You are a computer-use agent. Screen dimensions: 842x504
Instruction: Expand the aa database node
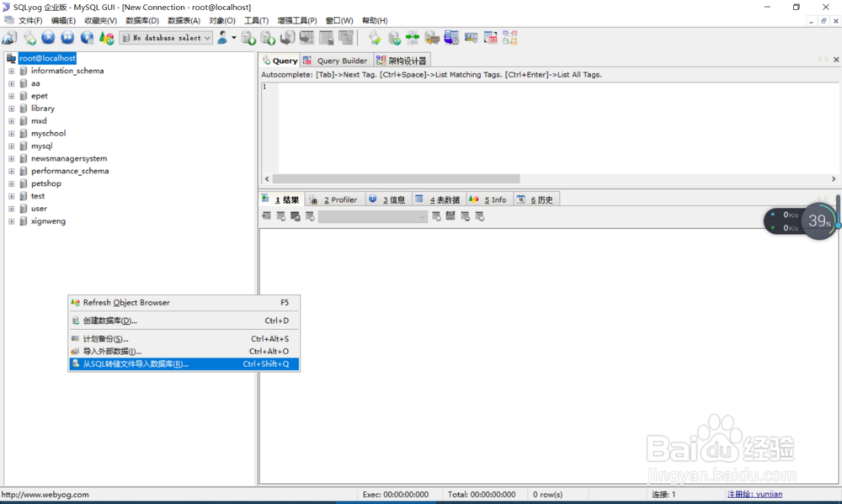pyautogui.click(x=11, y=83)
